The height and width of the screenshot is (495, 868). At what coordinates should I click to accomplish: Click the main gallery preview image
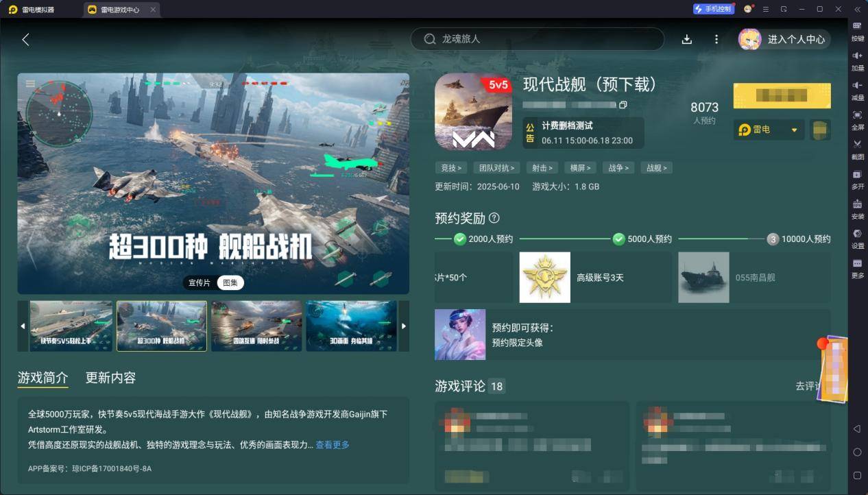coord(213,184)
